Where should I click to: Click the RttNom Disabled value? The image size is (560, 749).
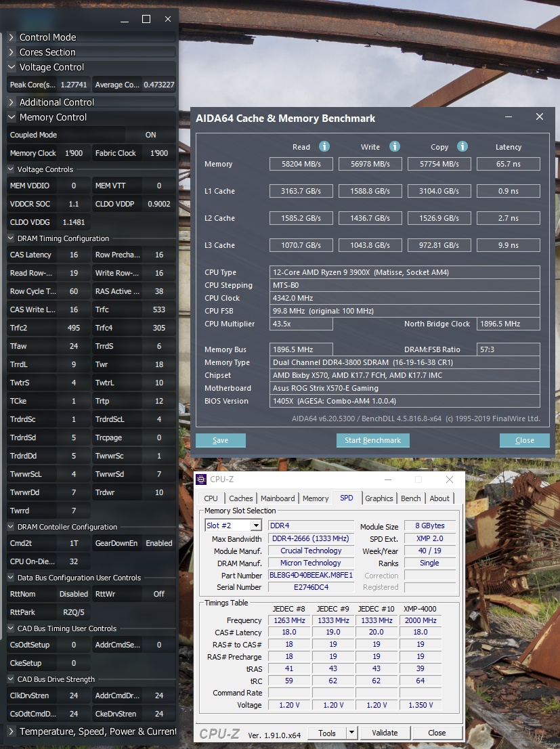coord(74,594)
